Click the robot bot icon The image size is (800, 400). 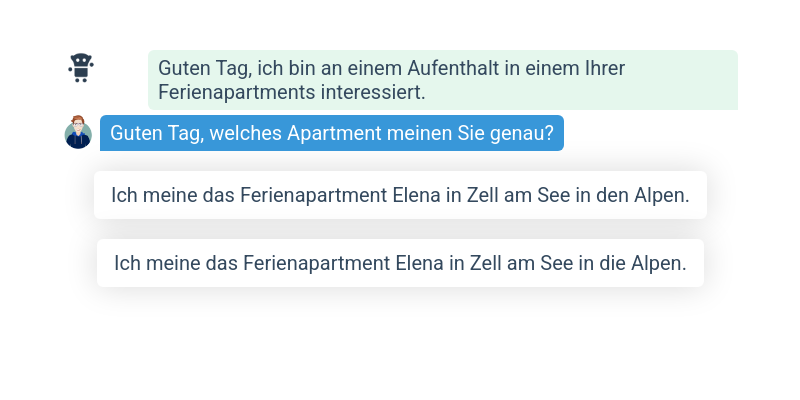81,68
